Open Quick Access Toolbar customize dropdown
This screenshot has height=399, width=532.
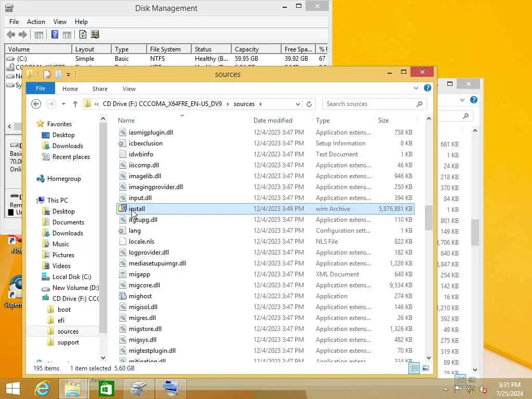tap(68, 74)
